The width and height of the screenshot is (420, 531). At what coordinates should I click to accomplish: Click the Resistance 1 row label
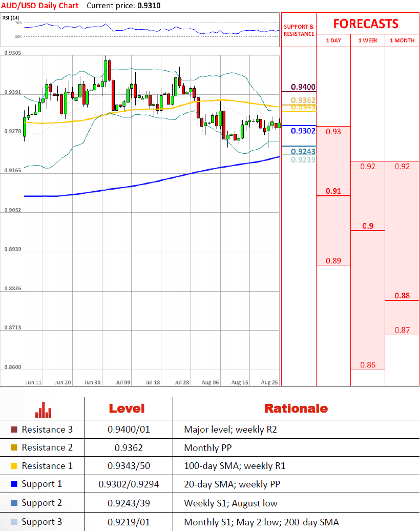point(47,465)
